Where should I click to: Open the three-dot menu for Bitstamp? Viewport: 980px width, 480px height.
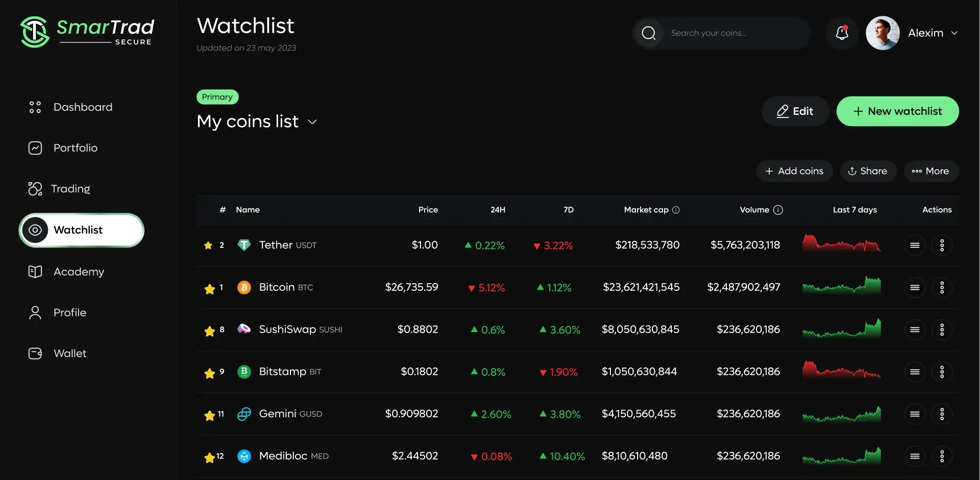point(942,372)
